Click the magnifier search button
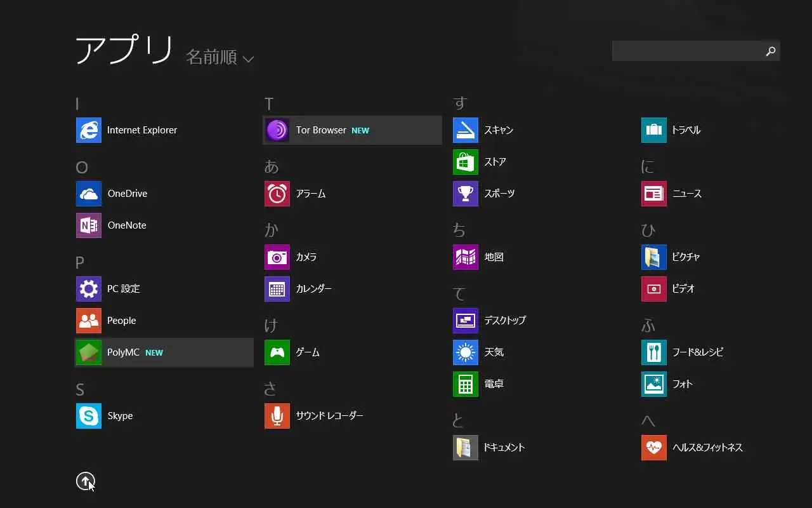The width and height of the screenshot is (812, 508). click(771, 51)
